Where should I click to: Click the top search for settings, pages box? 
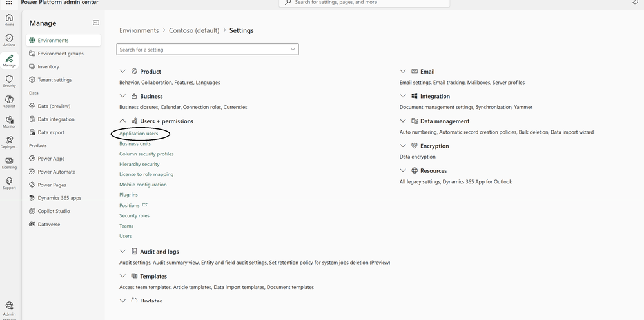[364, 3]
